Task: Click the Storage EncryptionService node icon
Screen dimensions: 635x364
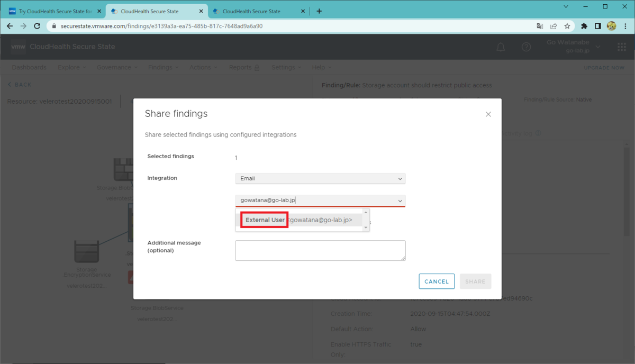Action: coord(86,252)
